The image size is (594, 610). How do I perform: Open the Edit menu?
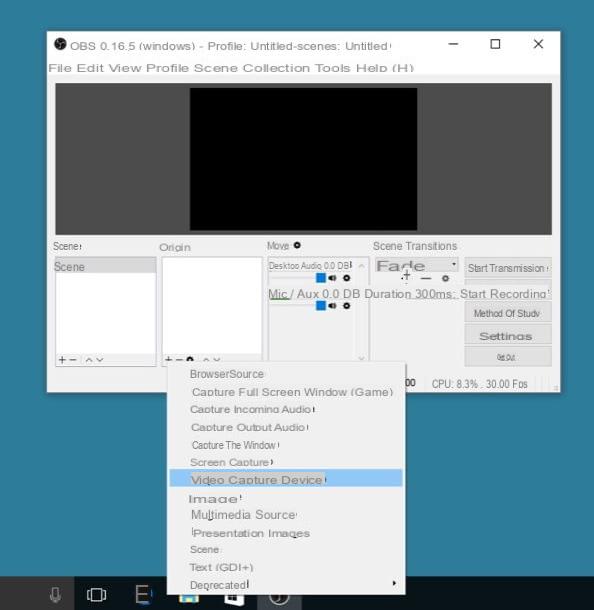(x=90, y=68)
